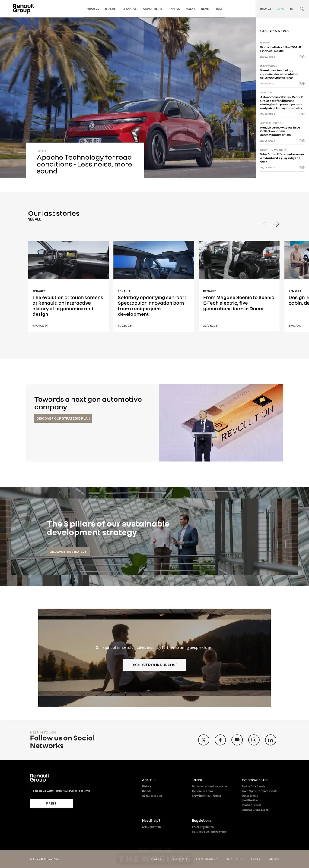The height and width of the screenshot is (868, 309).
Task: Click the Renault Group header logo
Action: (24, 8)
